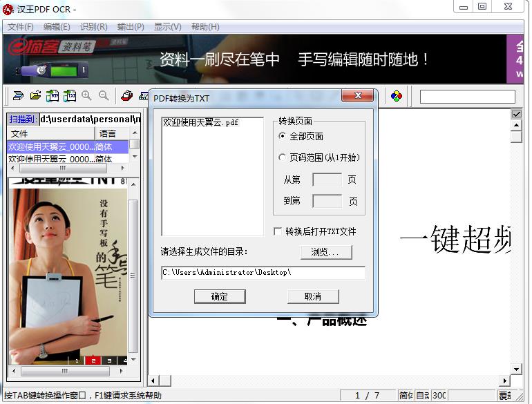Click the document view horizontal scroll right arrow

point(505,381)
